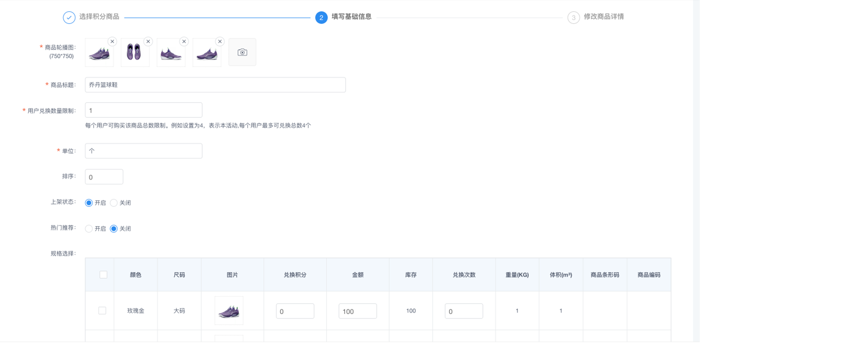Check the select-all checkbox in table header

(x=103, y=275)
